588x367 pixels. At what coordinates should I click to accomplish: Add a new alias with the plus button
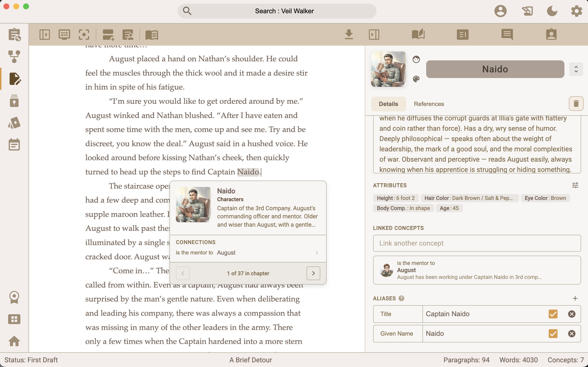[575, 299]
